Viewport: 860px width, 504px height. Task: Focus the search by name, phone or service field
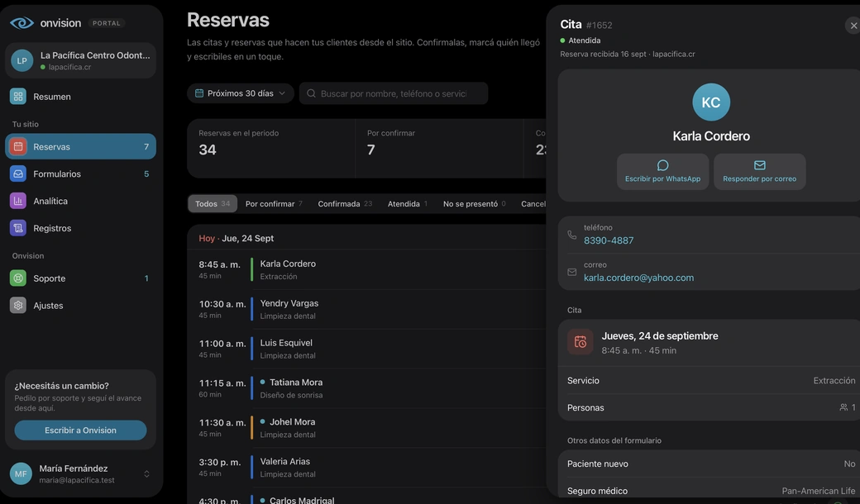394,93
